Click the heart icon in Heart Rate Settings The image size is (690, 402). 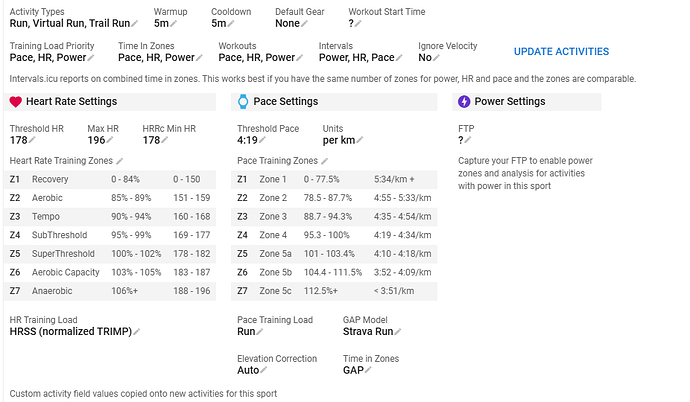pos(16,101)
